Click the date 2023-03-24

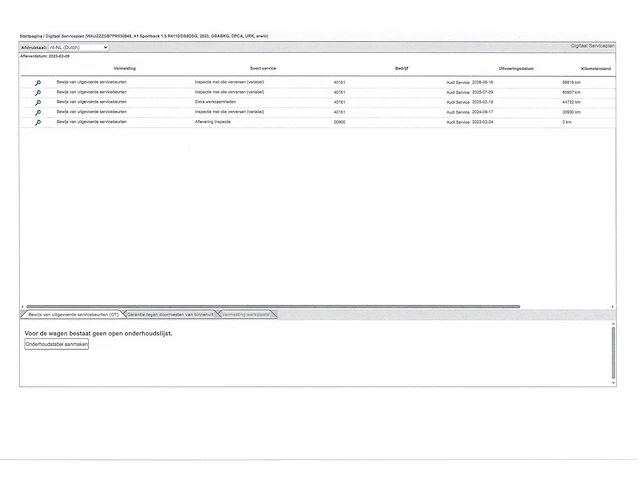point(482,122)
